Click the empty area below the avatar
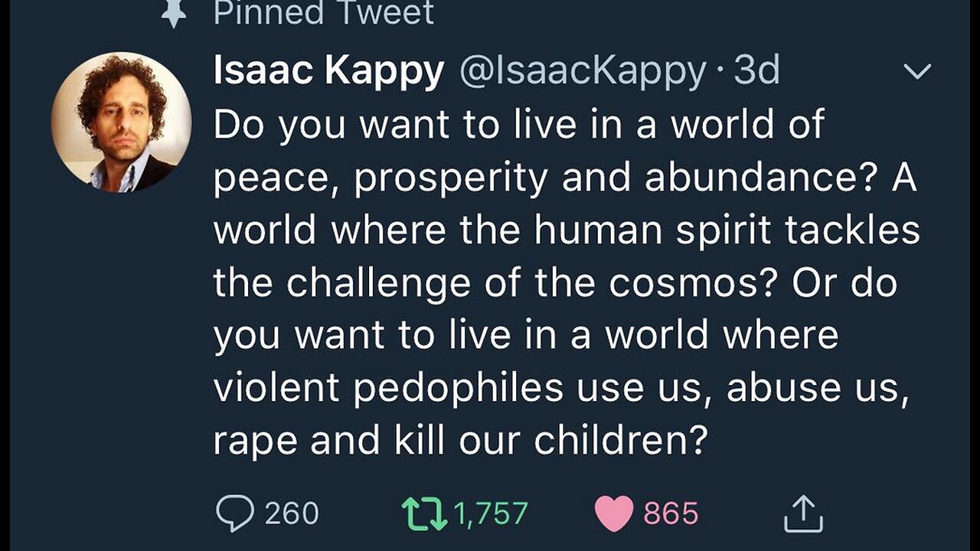 121,344
